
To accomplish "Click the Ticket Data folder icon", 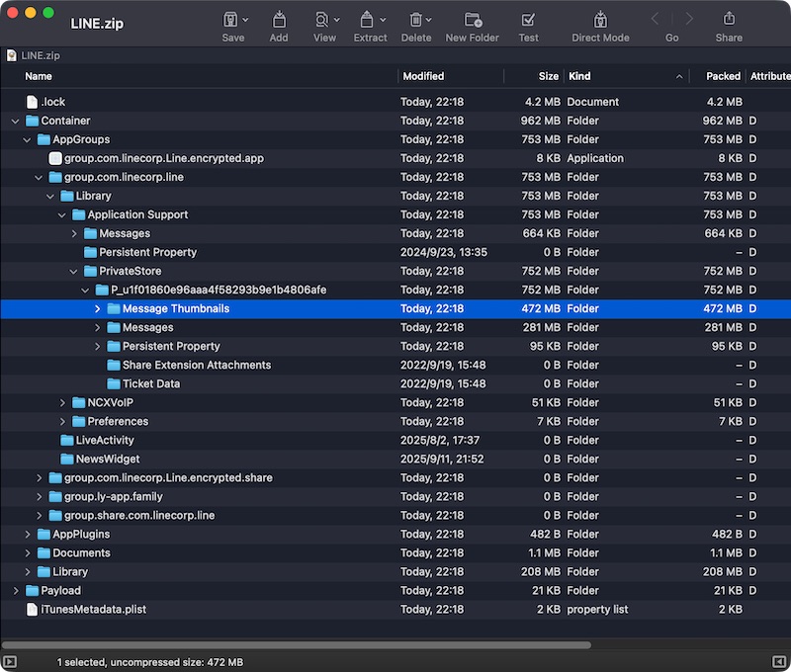I will (114, 383).
